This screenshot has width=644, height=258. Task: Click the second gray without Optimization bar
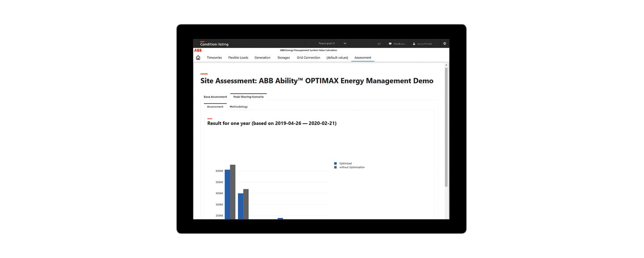click(x=246, y=204)
